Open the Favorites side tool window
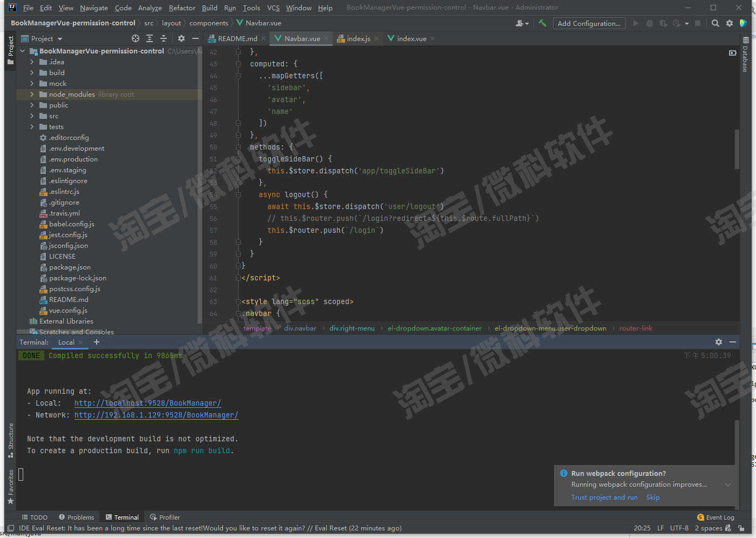 tap(10, 487)
